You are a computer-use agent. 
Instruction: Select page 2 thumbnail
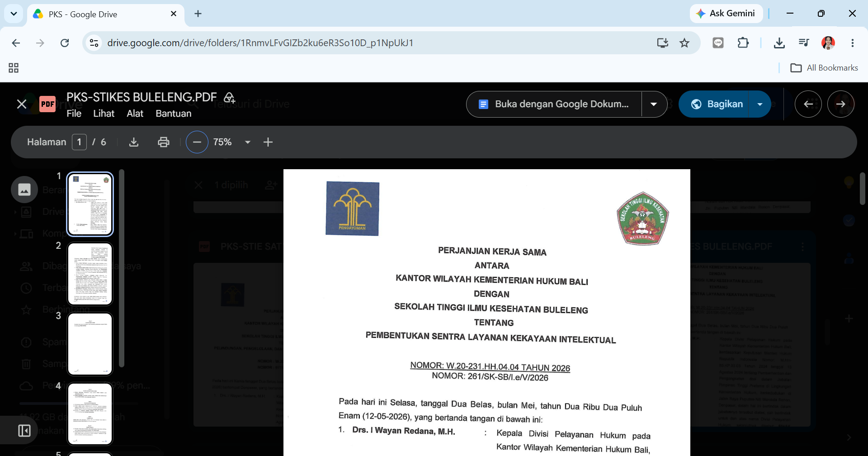tap(90, 274)
